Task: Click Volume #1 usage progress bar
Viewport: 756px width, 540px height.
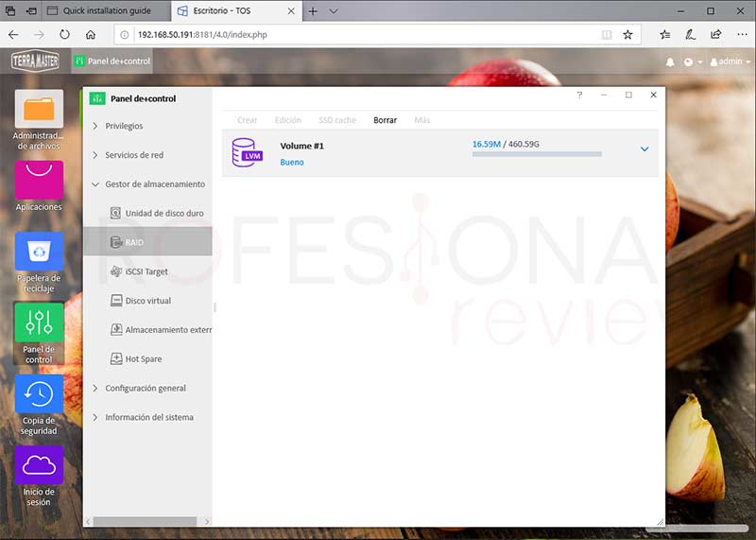Action: pos(537,154)
